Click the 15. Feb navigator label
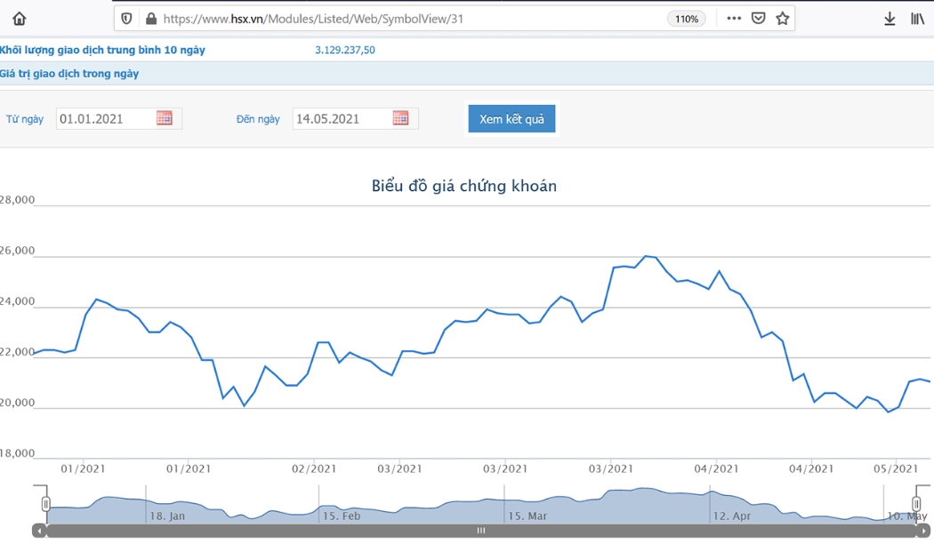The image size is (934, 560). (x=342, y=516)
